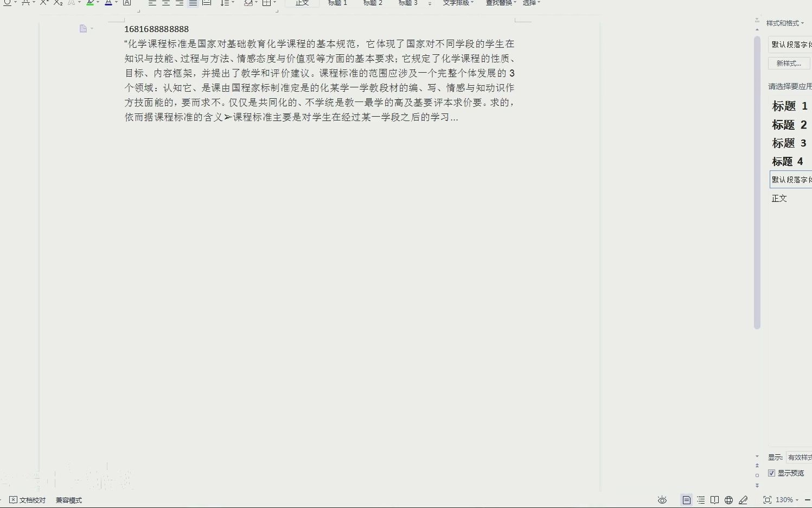Click the vertical document scrollbar thumb
Screen dimensions: 812x508
click(x=757, y=182)
